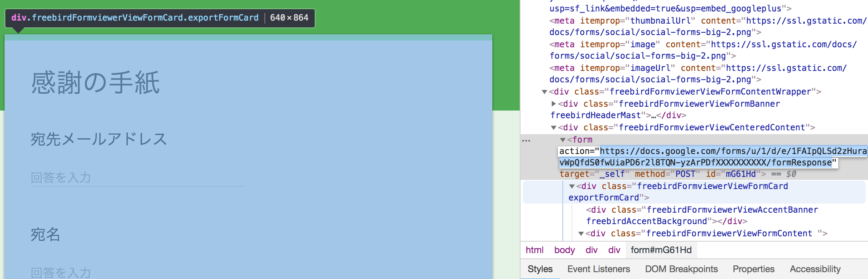The height and width of the screenshot is (279, 868).
Task: Collapse the freebirdFormviewerViewCenteredContent div node
Action: 554,128
